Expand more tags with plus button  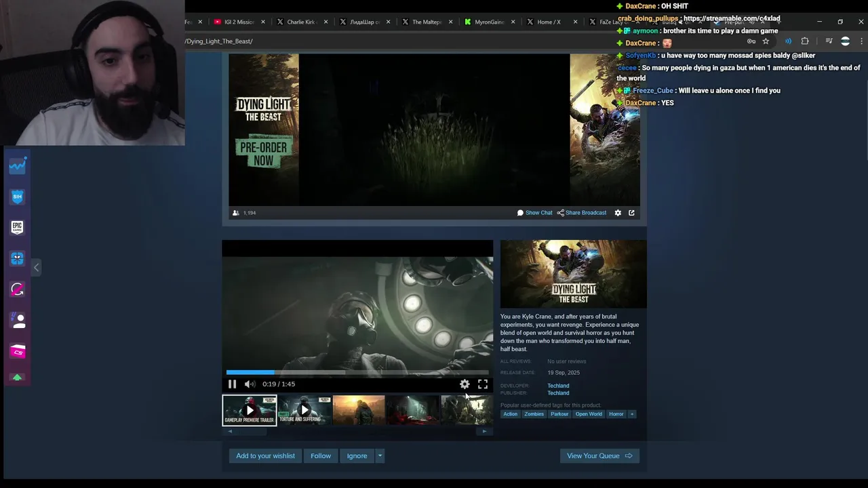632,414
